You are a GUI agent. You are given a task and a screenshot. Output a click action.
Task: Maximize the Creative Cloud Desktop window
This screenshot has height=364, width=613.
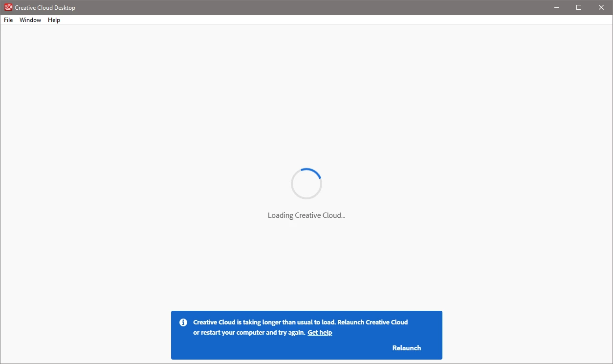tap(579, 7)
